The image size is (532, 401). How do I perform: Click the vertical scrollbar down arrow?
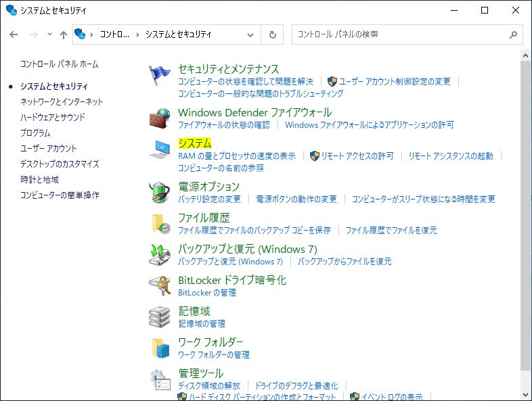pos(525,394)
